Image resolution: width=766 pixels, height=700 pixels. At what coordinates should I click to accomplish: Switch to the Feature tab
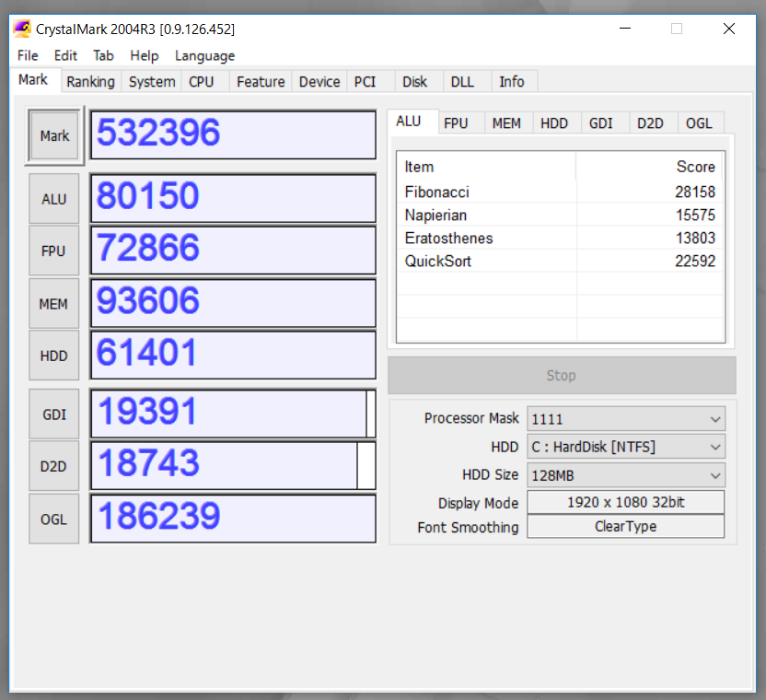tap(261, 82)
